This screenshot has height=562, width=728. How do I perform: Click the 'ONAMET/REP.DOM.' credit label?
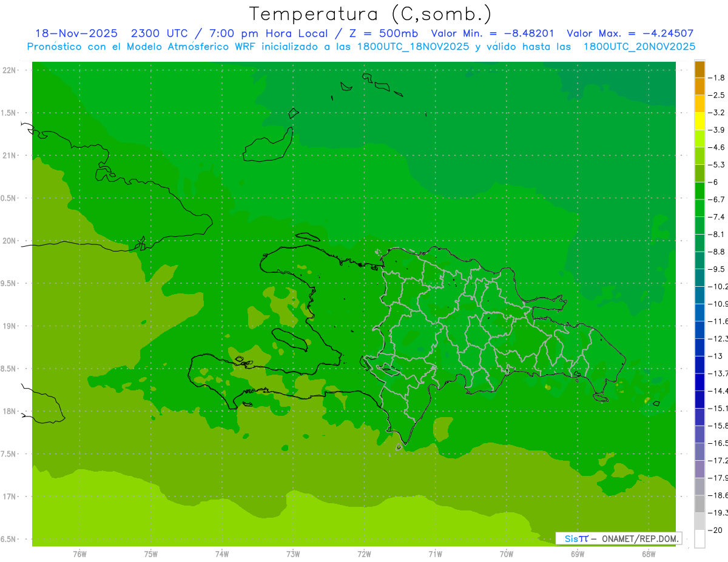click(x=641, y=538)
